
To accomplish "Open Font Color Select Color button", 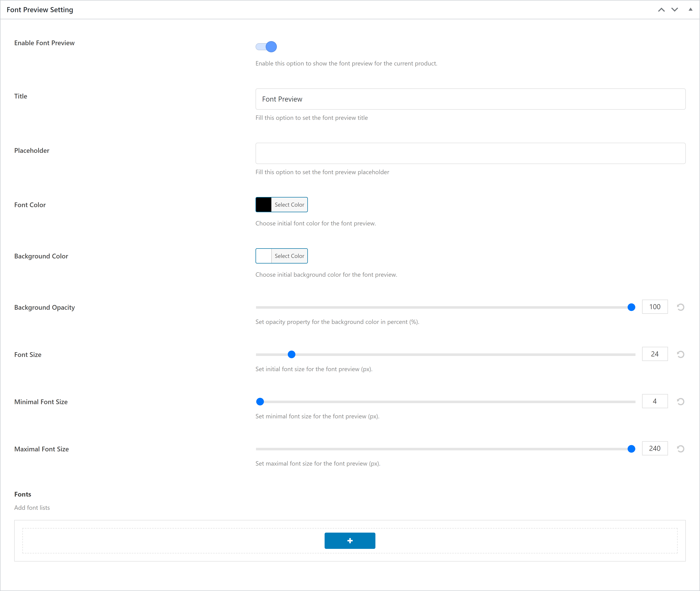I will point(289,205).
